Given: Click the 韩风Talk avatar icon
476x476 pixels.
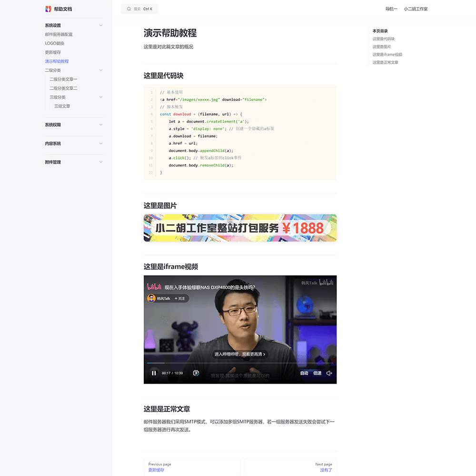Looking at the screenshot, I should point(151,298).
